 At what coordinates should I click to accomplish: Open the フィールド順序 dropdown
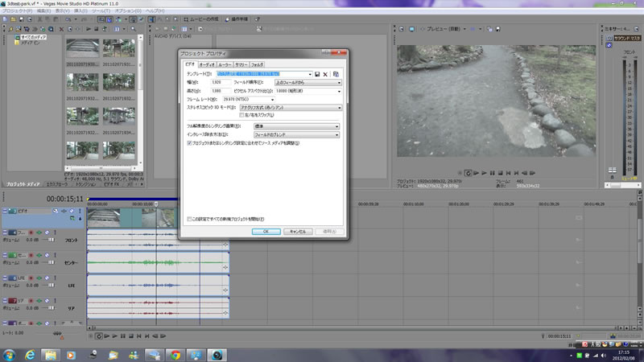(x=308, y=82)
